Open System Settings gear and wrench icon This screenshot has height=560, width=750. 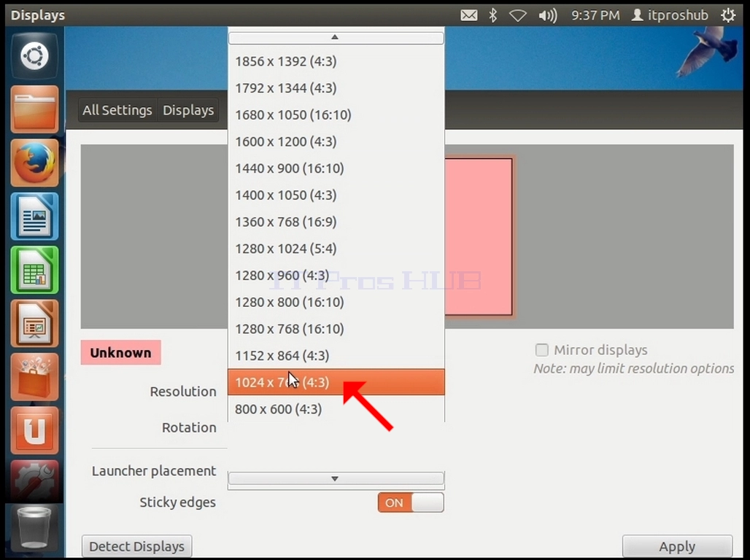pyautogui.click(x=34, y=482)
